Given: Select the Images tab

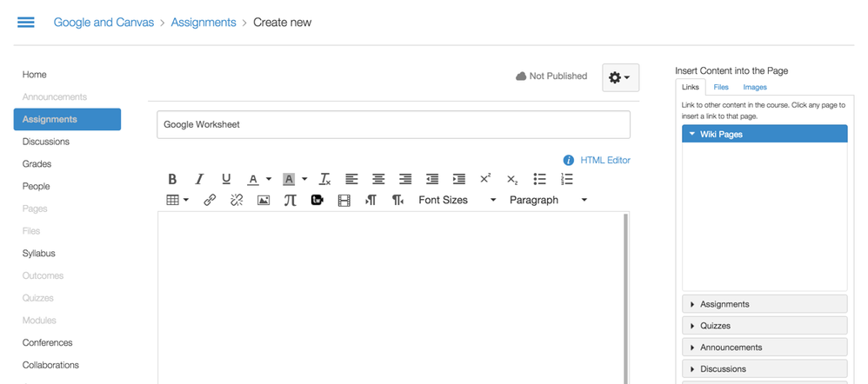Looking at the screenshot, I should click(x=755, y=88).
